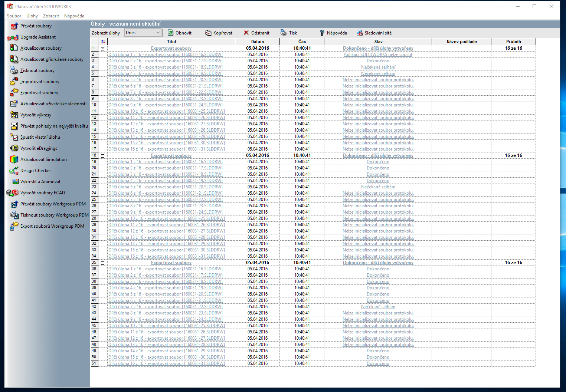Viewport: 566px width, 392px height.
Task: Open the Upgrade Assistant task
Action: 38,37
